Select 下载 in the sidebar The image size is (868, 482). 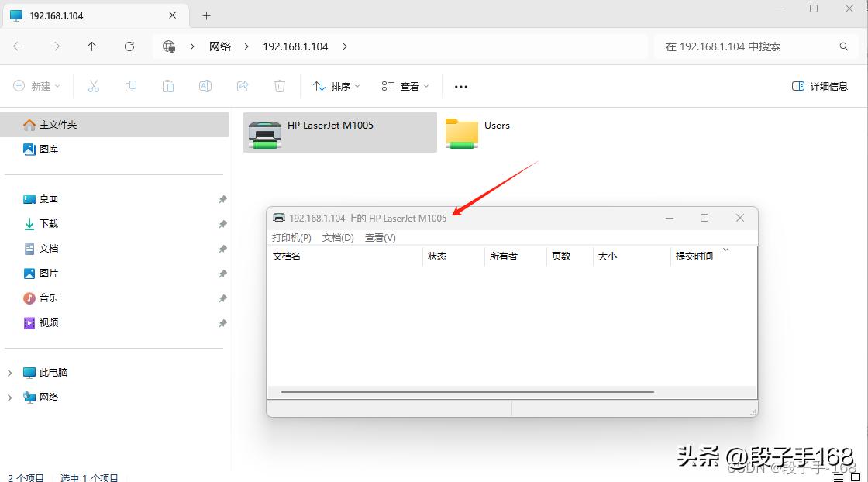click(x=46, y=223)
